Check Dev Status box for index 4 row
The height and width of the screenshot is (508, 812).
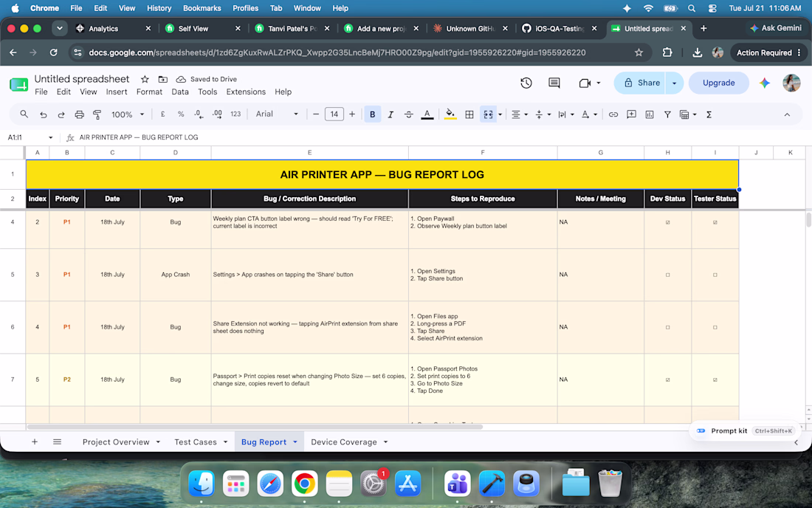pos(667,327)
